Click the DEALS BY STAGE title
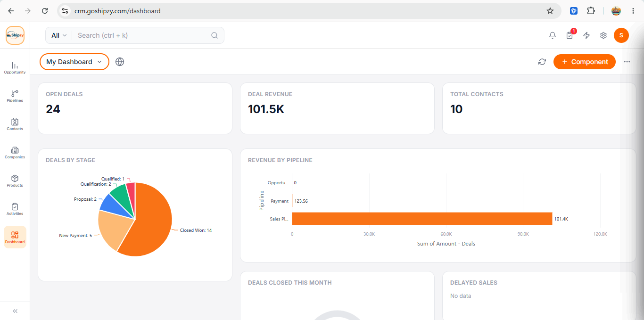Viewport: 644px width, 320px height. pos(70,160)
